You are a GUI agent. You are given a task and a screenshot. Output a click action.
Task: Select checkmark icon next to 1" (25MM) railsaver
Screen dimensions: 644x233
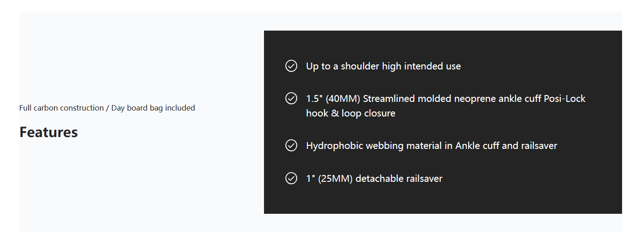tap(291, 178)
